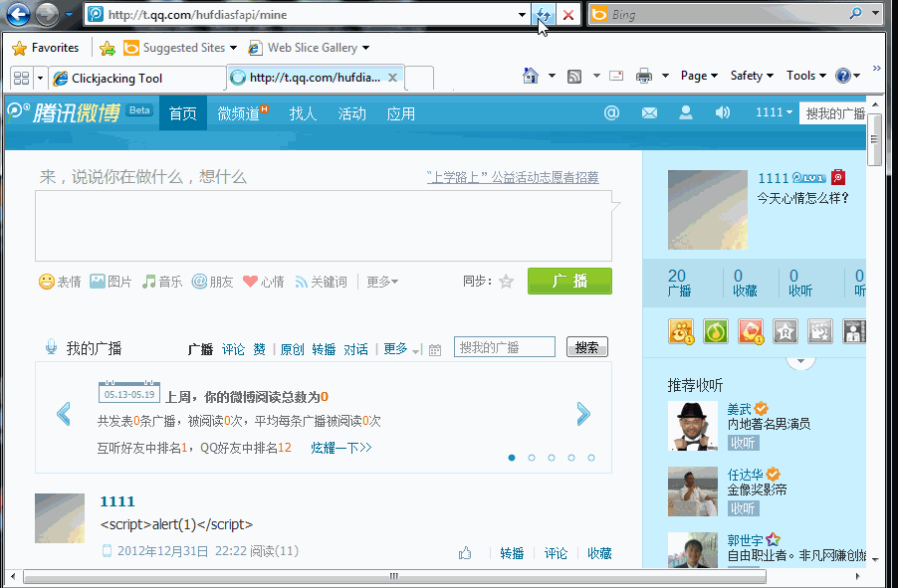Add mood with the 心情 heart button
Image resolution: width=898 pixels, height=588 pixels.
[264, 282]
